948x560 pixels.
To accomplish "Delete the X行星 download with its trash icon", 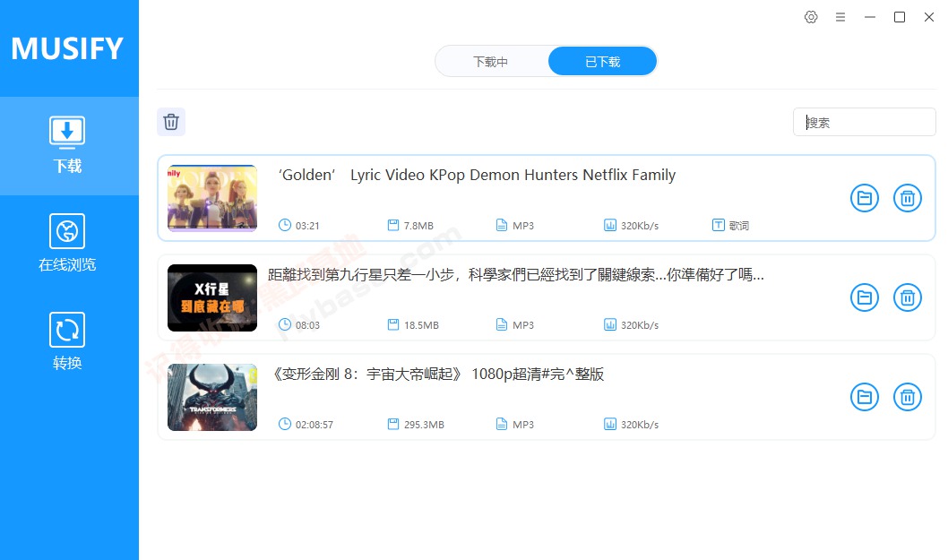I will pos(907,297).
